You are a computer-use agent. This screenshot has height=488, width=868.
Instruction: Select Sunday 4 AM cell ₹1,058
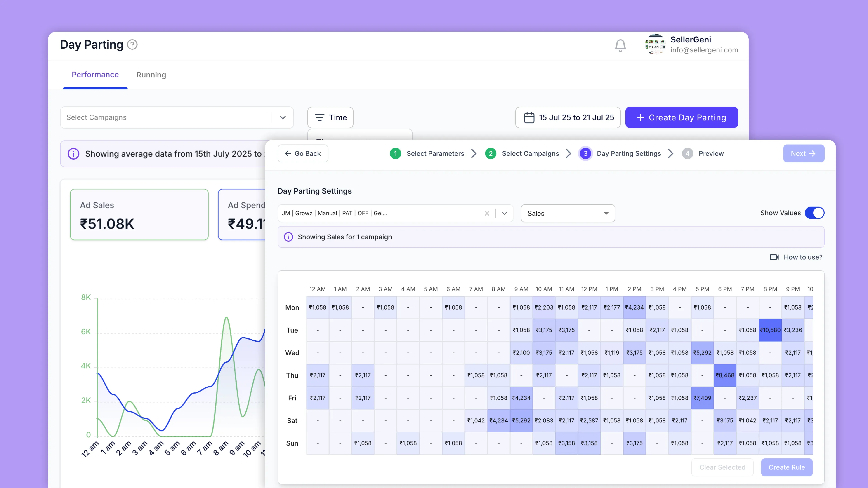(408, 443)
